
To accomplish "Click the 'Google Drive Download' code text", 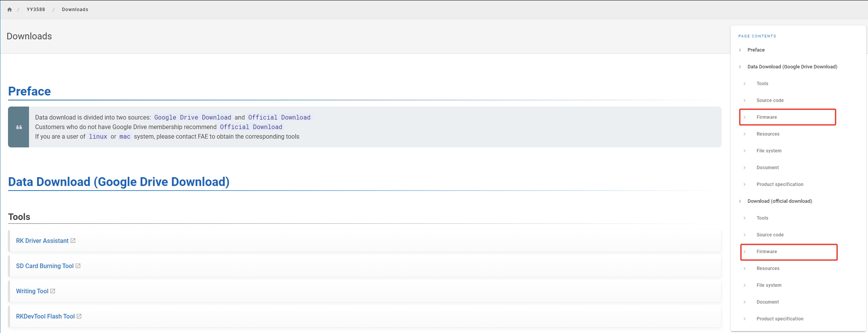I will (x=193, y=118).
